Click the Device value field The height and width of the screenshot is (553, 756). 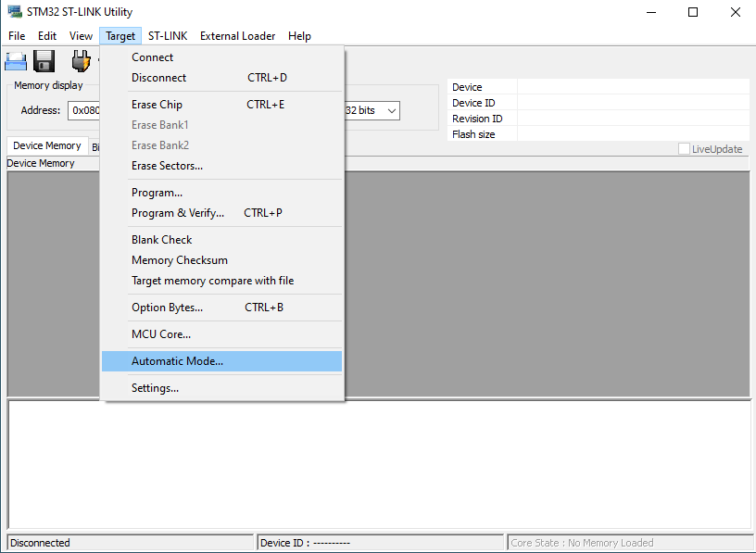(633, 87)
